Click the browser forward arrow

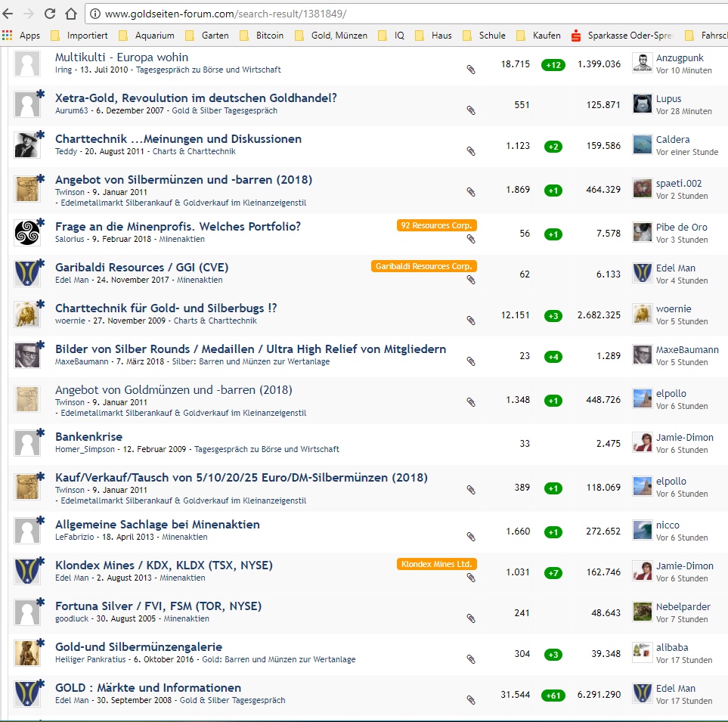[x=28, y=14]
